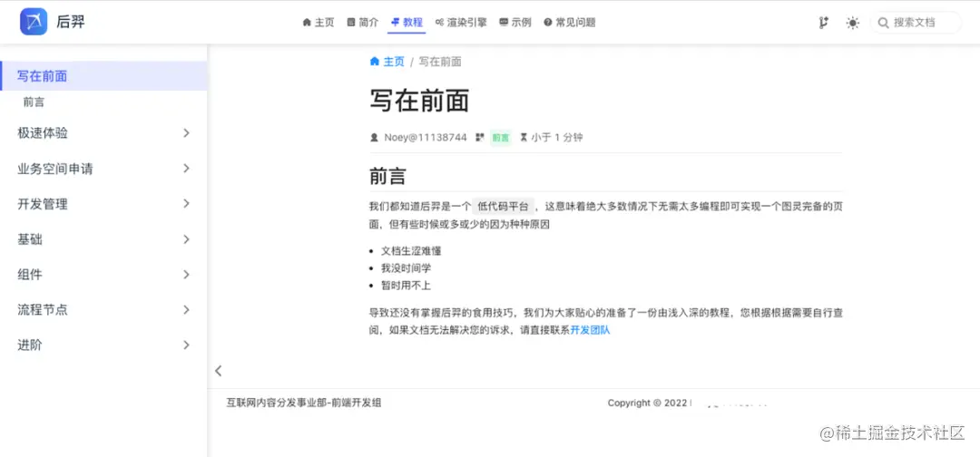980x457 pixels.
Task: Click the category grid icon
Action: coord(480,137)
